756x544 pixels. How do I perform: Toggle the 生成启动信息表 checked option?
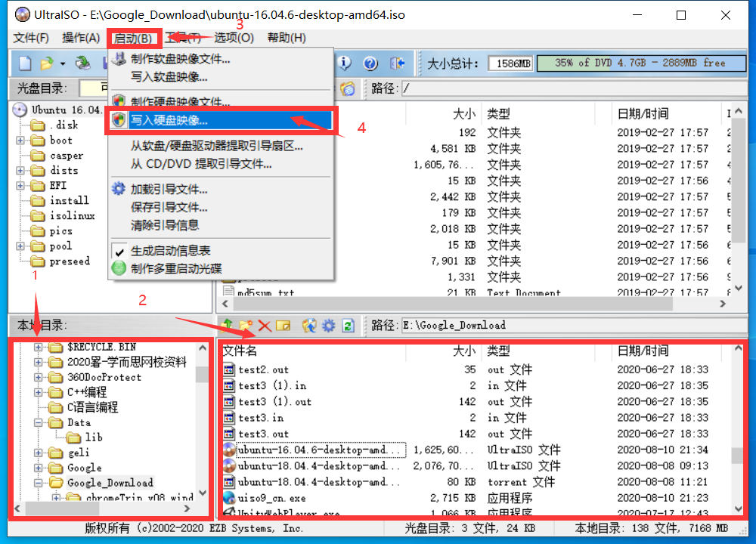pyautogui.click(x=222, y=251)
